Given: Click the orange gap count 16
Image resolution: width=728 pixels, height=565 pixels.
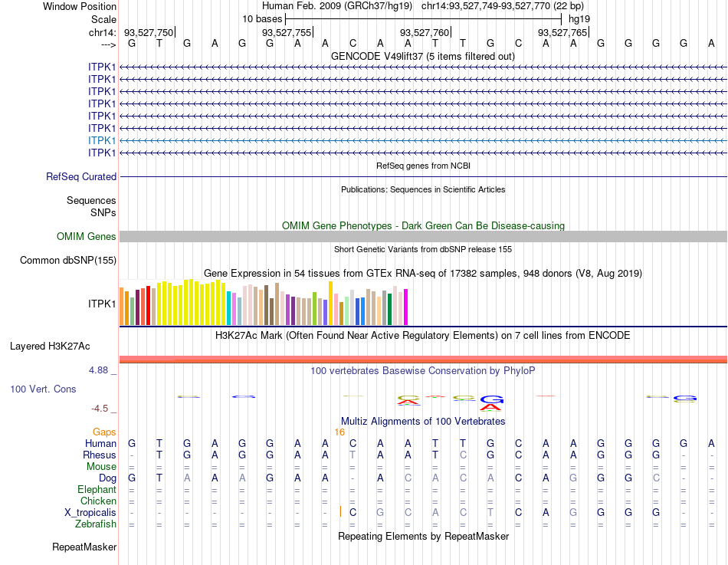Looking at the screenshot, I should click(339, 432).
